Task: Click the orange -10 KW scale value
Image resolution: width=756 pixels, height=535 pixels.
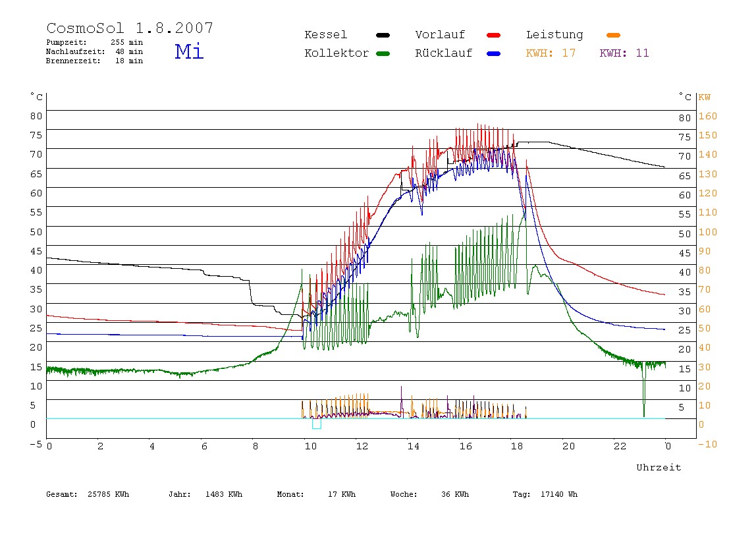Action: point(708,444)
